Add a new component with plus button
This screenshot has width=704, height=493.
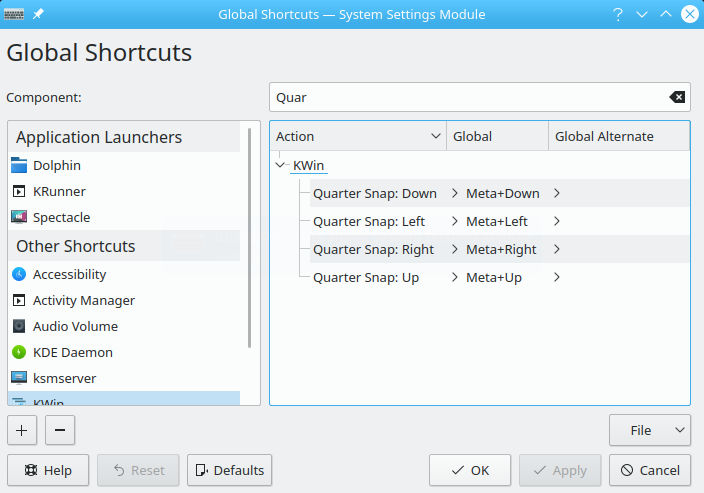pyautogui.click(x=22, y=430)
